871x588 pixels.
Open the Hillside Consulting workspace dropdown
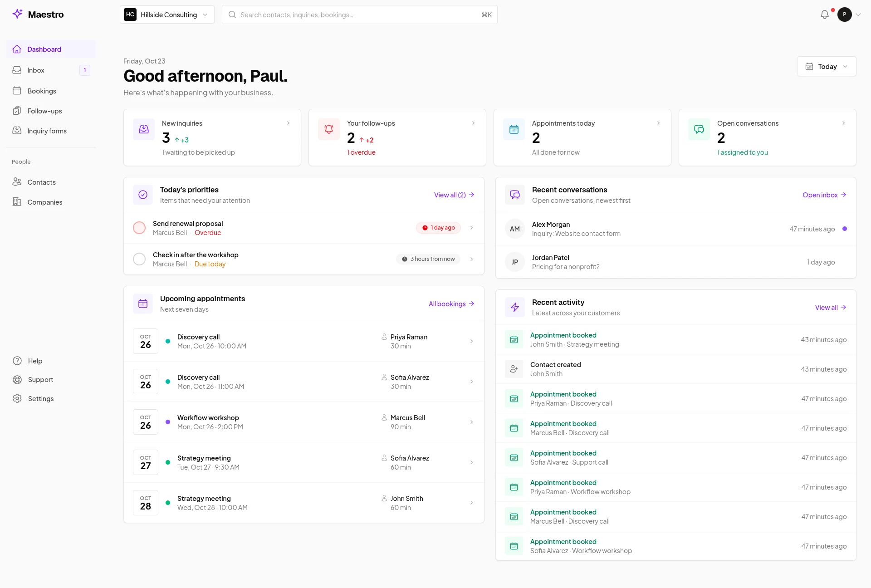167,15
